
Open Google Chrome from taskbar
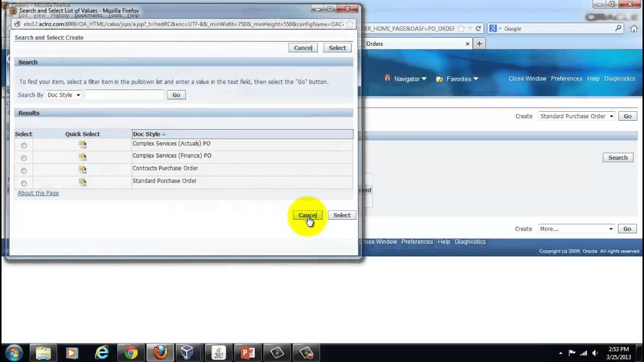pos(131,353)
